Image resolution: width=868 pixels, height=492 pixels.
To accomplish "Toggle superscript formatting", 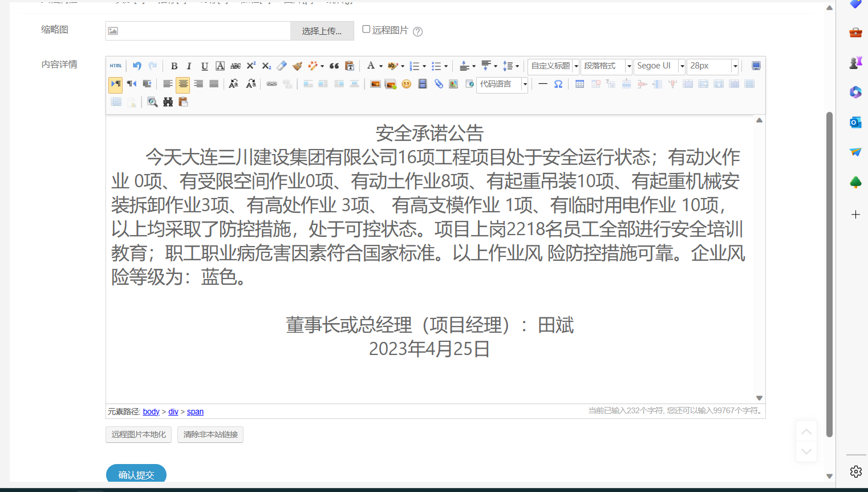I will click(x=251, y=66).
